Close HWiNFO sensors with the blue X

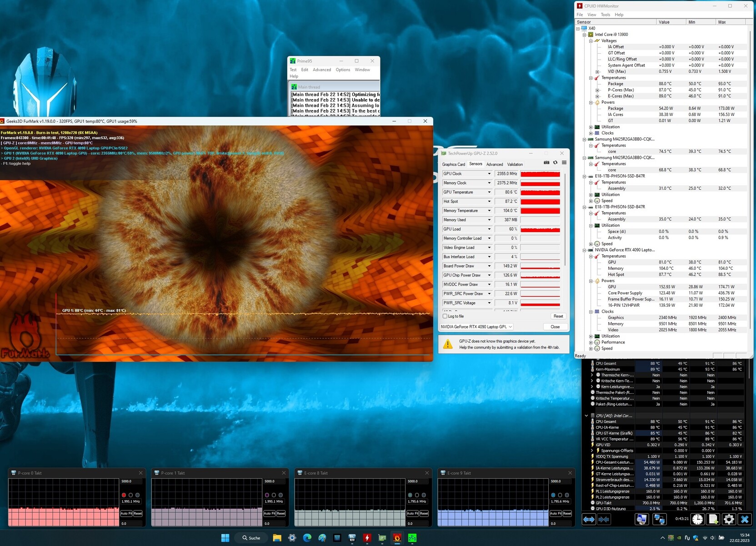[x=745, y=519]
